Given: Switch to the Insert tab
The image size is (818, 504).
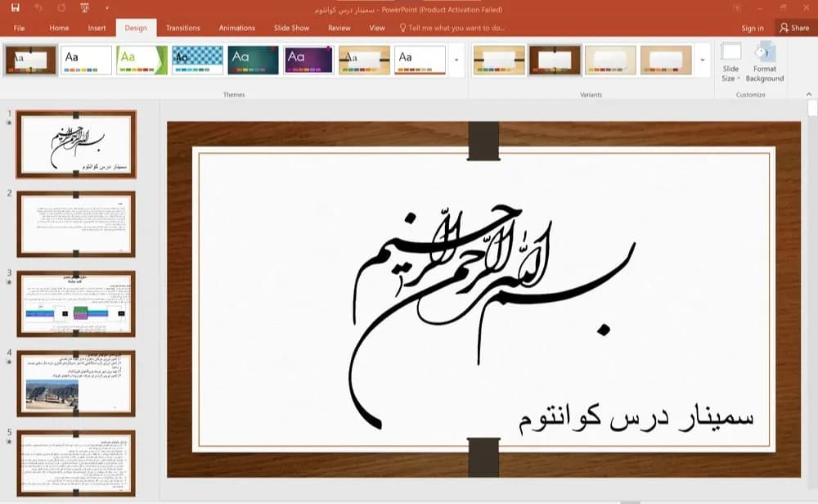Looking at the screenshot, I should [97, 28].
